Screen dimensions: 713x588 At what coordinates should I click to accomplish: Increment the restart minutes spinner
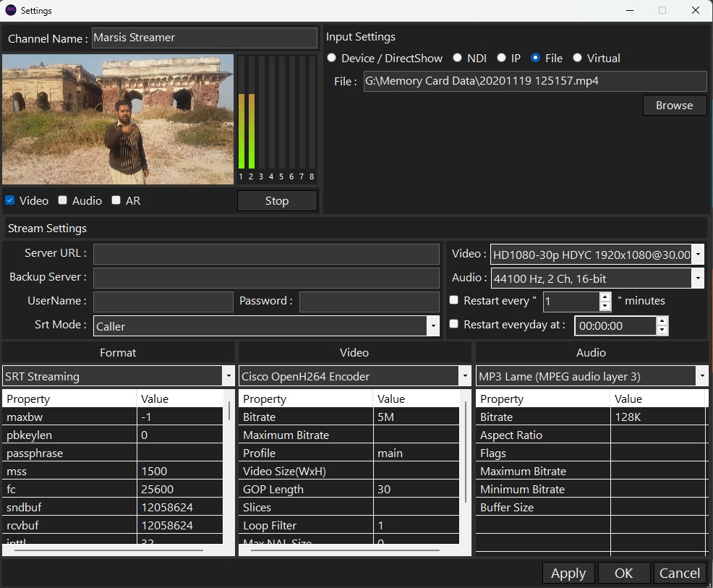click(x=605, y=297)
